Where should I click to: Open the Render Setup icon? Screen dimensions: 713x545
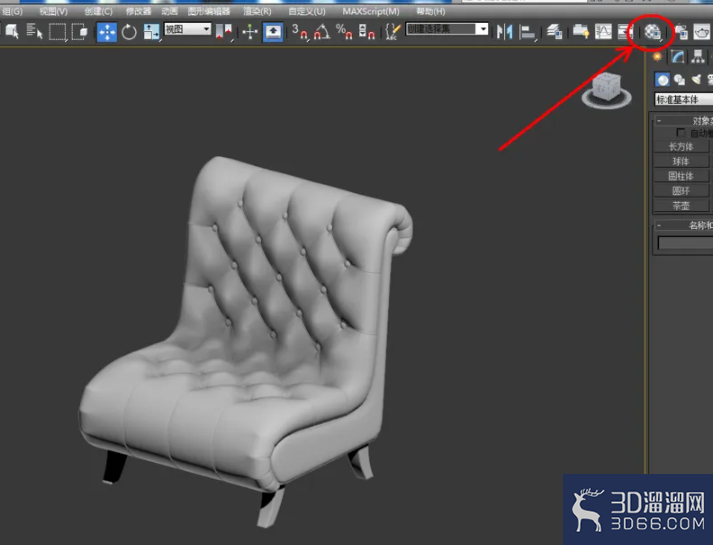(x=680, y=32)
